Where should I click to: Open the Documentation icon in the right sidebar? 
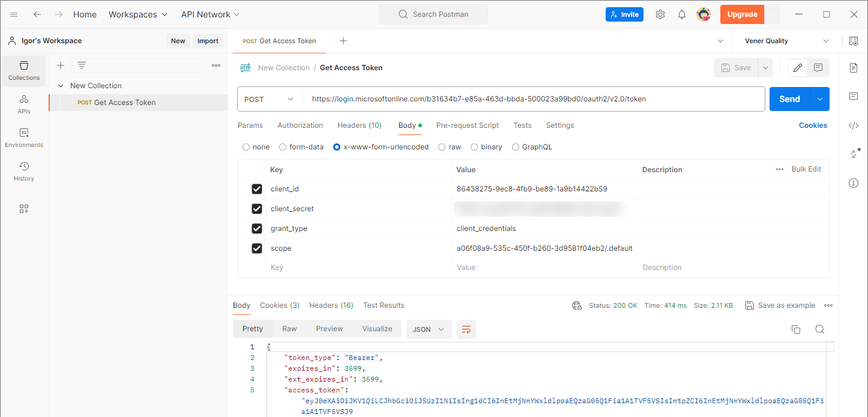click(853, 67)
